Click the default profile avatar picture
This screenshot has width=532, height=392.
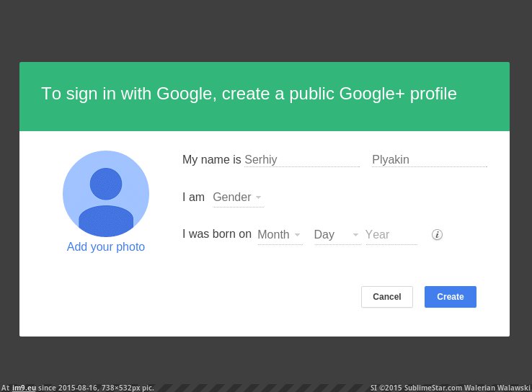tap(106, 193)
